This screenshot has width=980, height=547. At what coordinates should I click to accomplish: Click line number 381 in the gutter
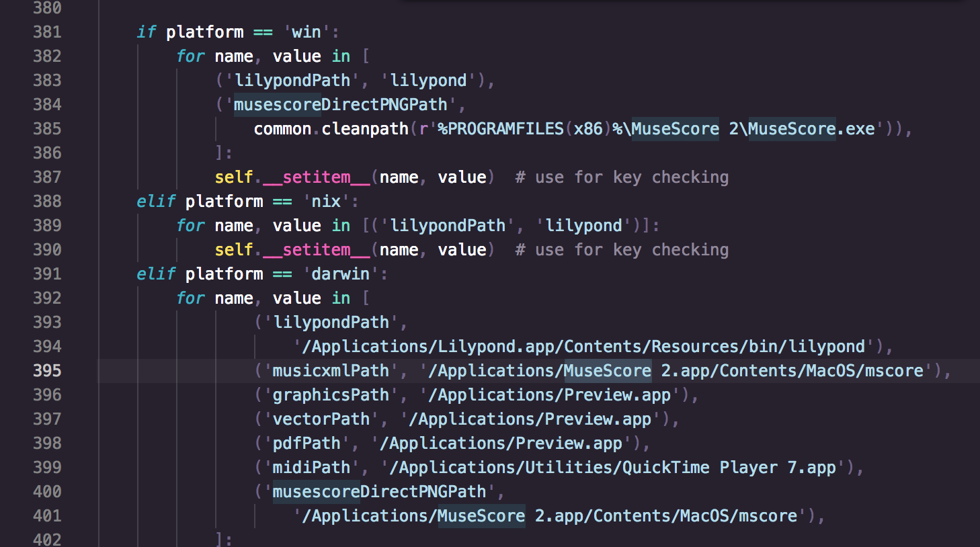(x=47, y=32)
